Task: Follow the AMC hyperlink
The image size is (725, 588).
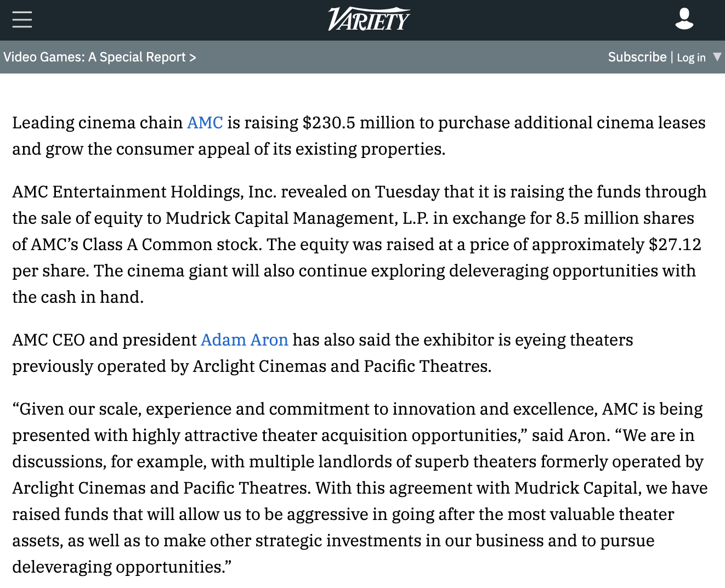Action: [x=205, y=122]
